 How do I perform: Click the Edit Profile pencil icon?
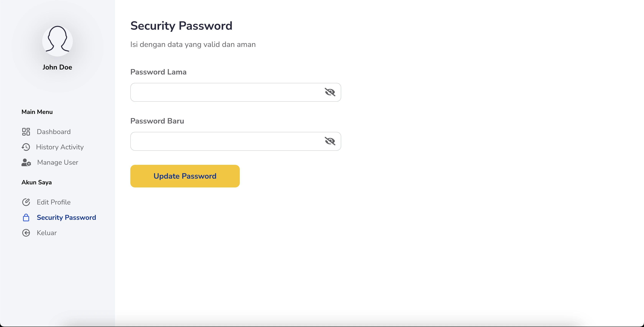26,202
